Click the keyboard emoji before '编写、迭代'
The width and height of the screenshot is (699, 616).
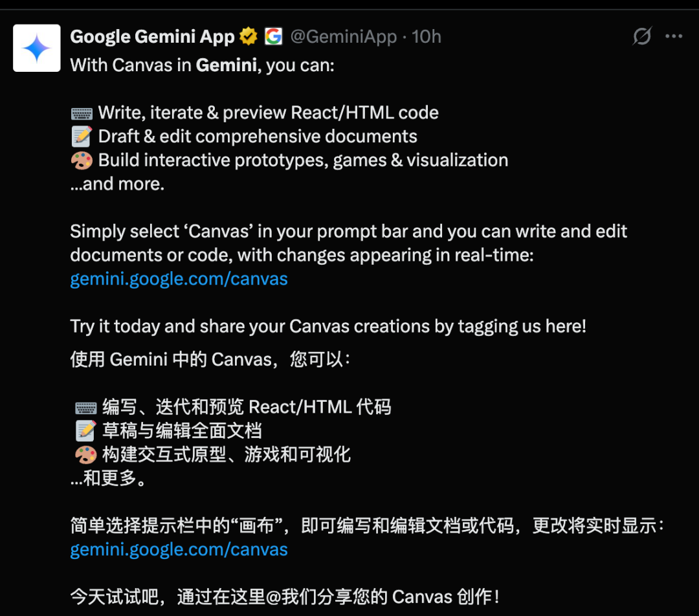click(85, 408)
